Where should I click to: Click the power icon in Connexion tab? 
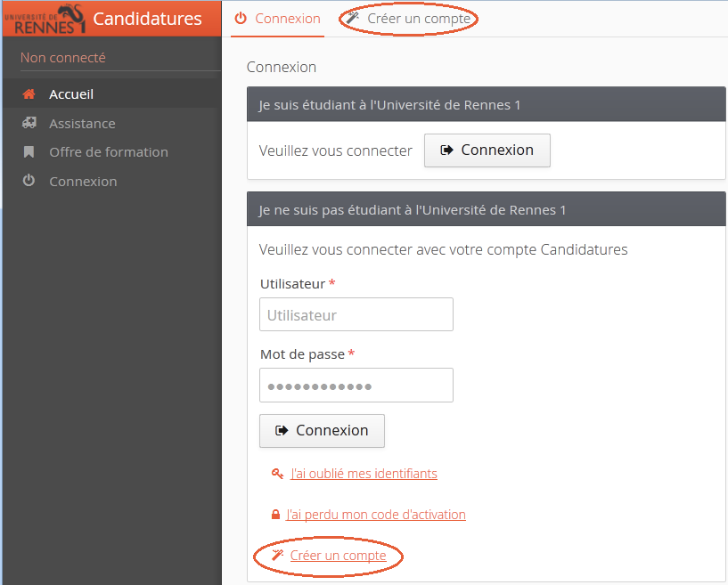(x=241, y=19)
